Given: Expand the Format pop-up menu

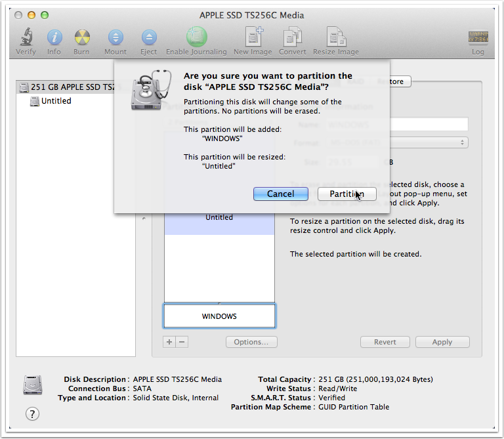Looking at the screenshot, I should point(427,142).
